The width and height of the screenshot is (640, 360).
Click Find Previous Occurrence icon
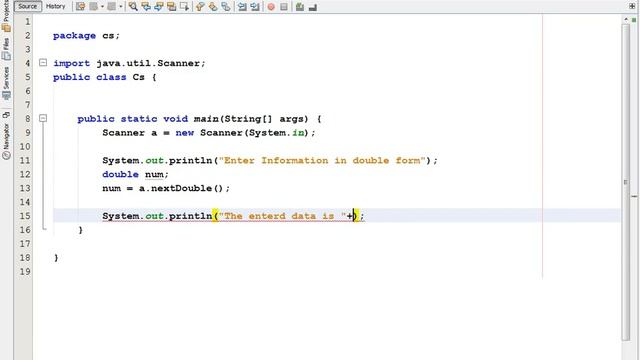[146, 7]
